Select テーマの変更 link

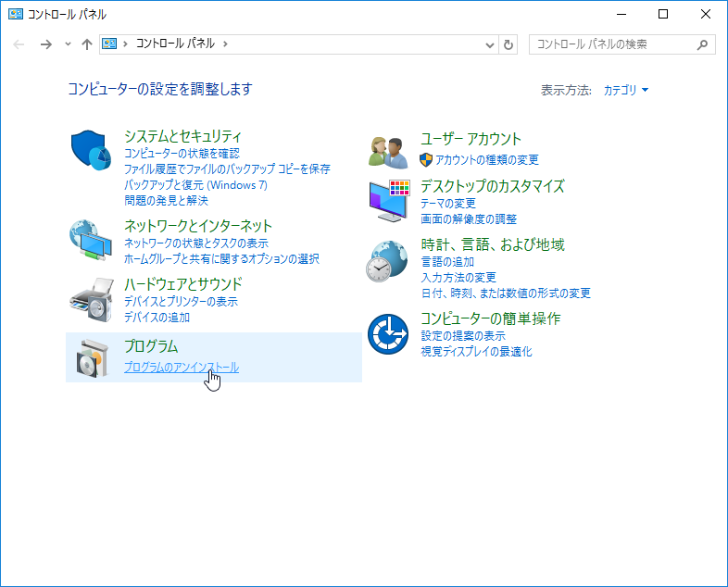448,204
